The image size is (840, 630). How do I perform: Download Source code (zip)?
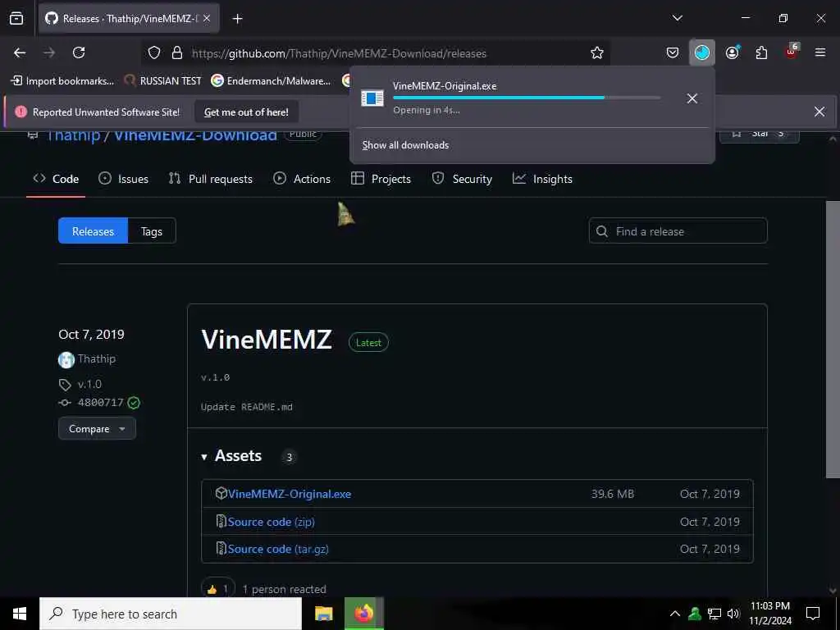click(x=271, y=521)
